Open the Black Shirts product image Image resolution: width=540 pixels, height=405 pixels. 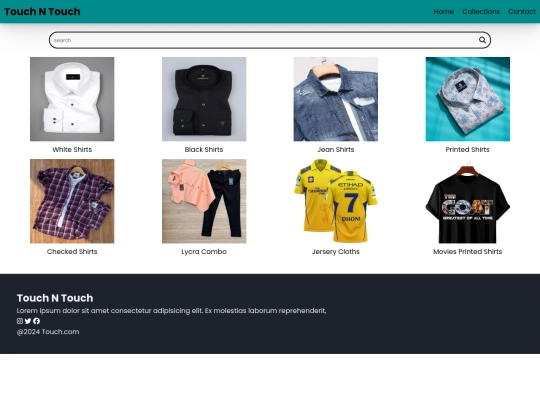[x=204, y=99]
